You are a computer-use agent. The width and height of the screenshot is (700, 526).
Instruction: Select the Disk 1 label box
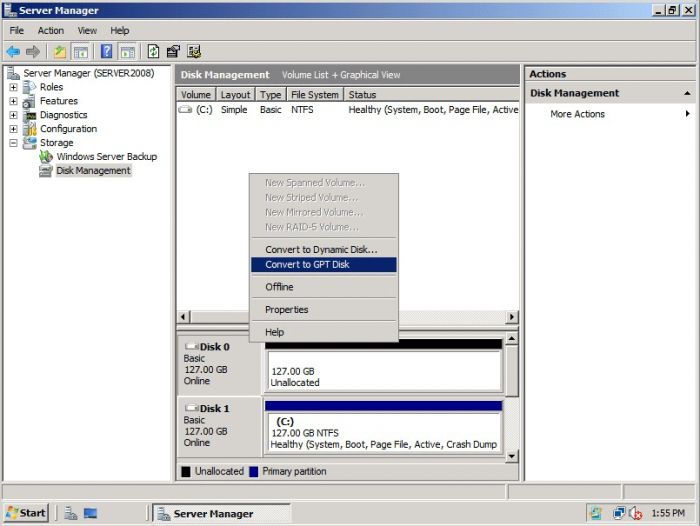(219, 426)
